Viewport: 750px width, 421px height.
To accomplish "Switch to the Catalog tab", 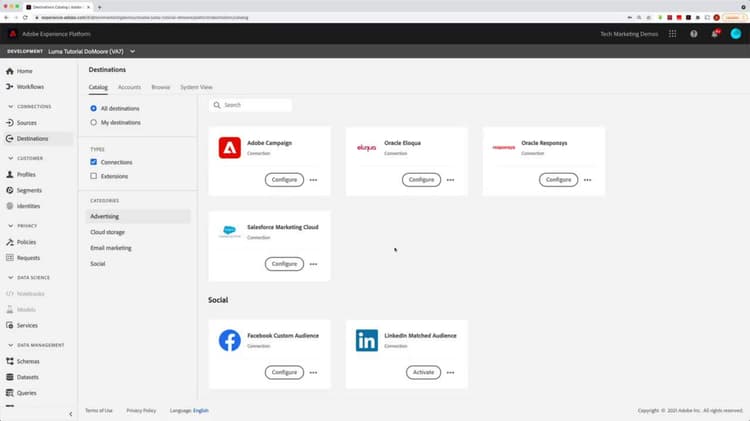I will pos(98,87).
